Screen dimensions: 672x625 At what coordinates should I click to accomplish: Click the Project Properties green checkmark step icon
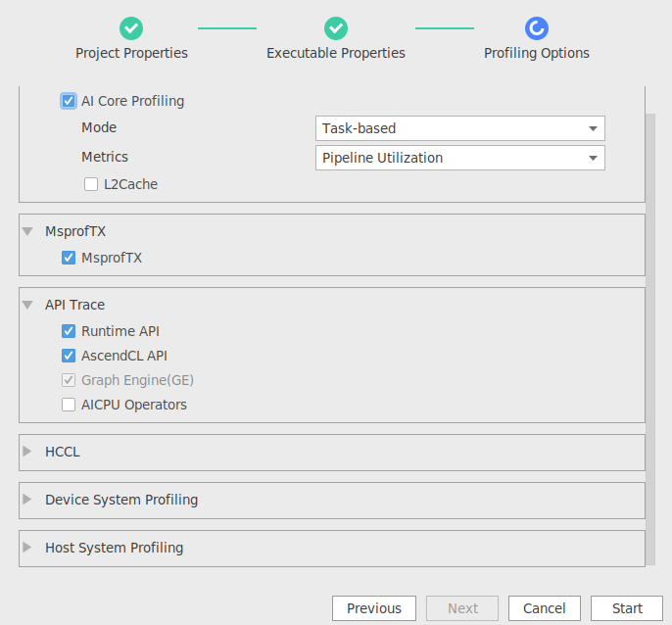point(131,28)
